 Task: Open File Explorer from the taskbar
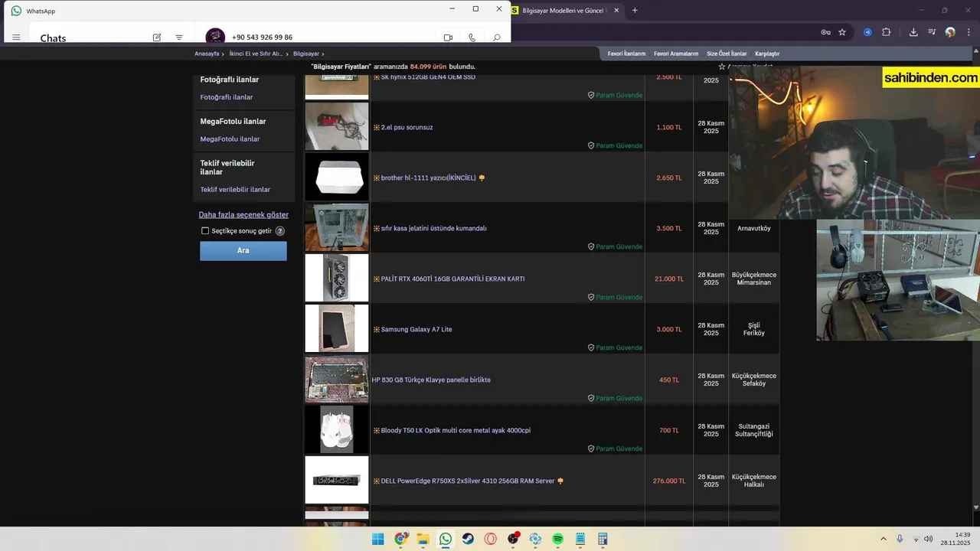(x=423, y=539)
